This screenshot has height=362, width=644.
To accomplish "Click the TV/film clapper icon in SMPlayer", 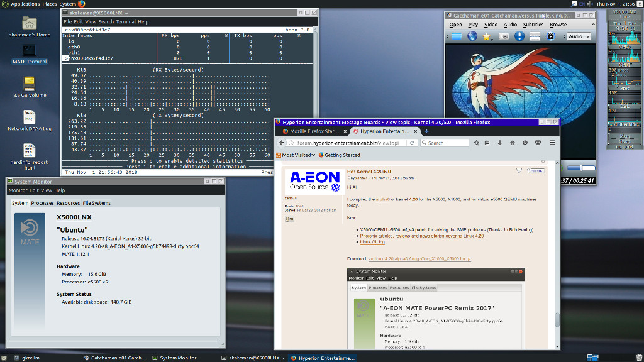I will coord(550,36).
